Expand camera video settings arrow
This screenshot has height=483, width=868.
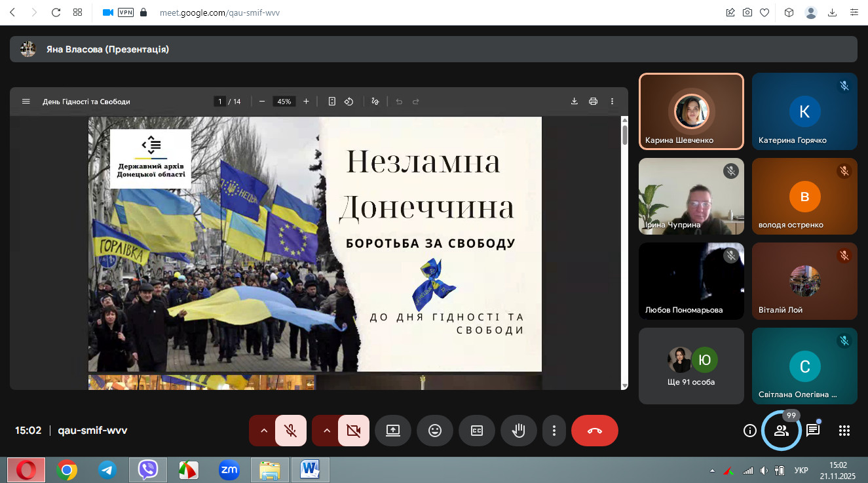[327, 431]
